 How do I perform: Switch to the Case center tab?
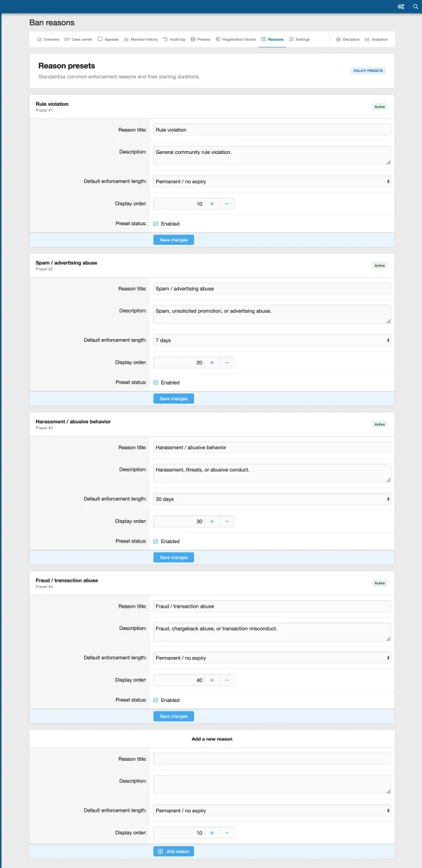[x=78, y=39]
